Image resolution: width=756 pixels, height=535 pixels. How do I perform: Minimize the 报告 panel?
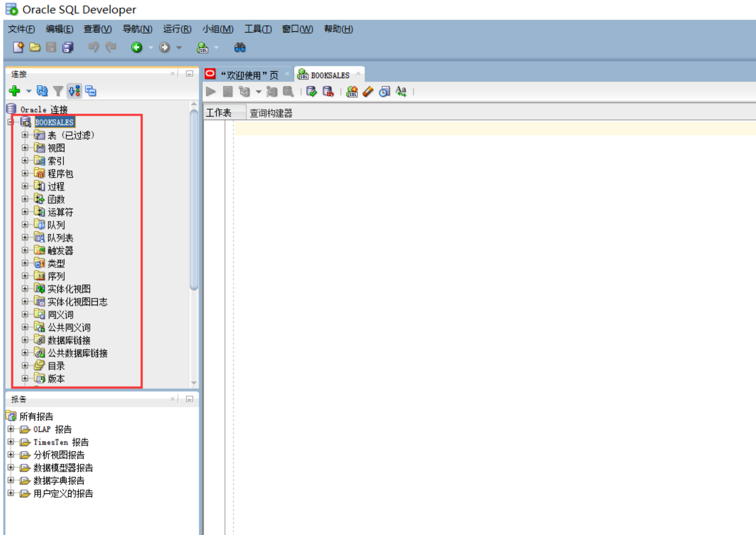(x=189, y=399)
